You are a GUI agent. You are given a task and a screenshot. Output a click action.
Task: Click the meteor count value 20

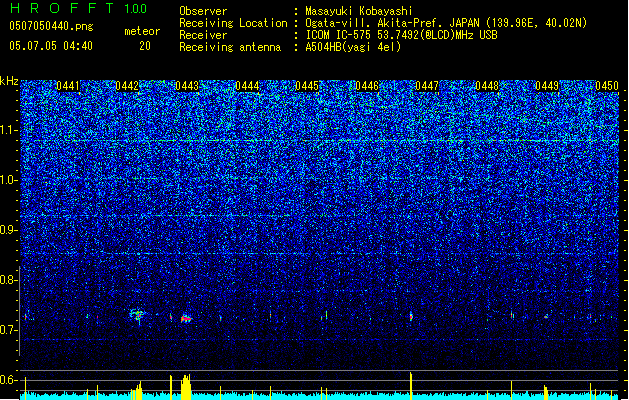[x=145, y=46]
